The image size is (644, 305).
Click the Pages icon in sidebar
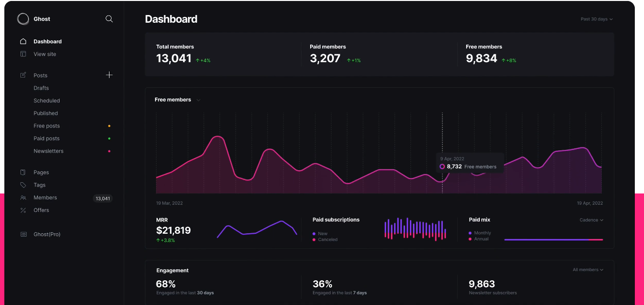coord(23,172)
